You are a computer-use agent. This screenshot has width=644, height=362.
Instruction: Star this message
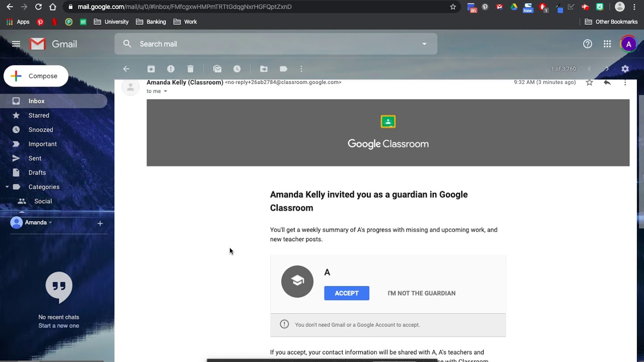pyautogui.click(x=589, y=82)
